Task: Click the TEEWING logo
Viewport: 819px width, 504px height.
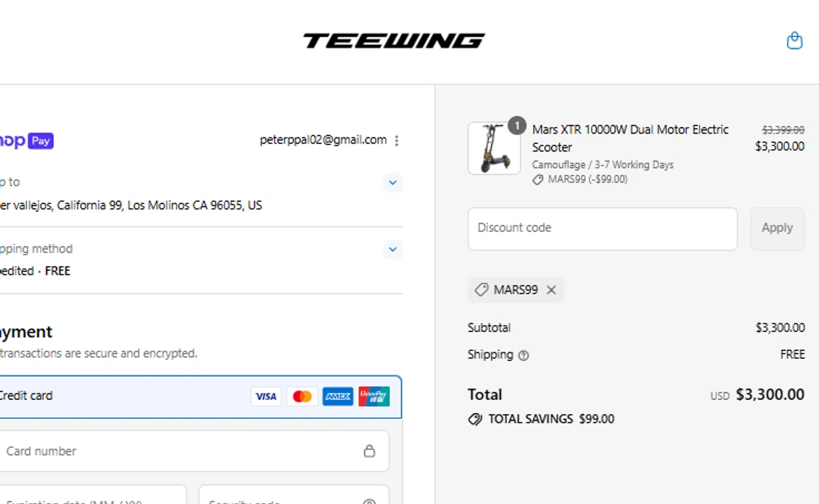Action: click(x=394, y=41)
